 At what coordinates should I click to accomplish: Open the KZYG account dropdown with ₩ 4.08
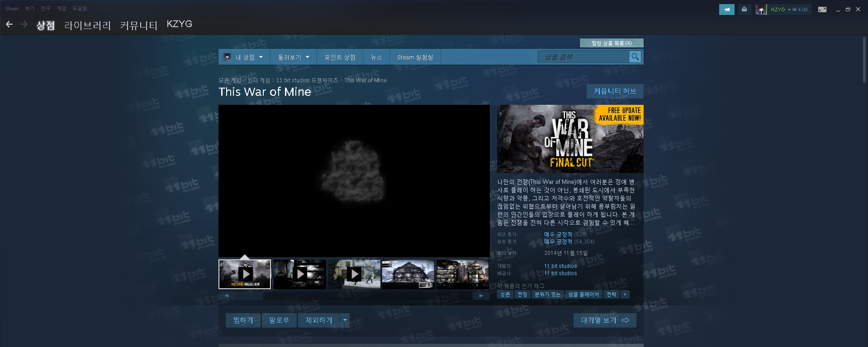click(789, 9)
